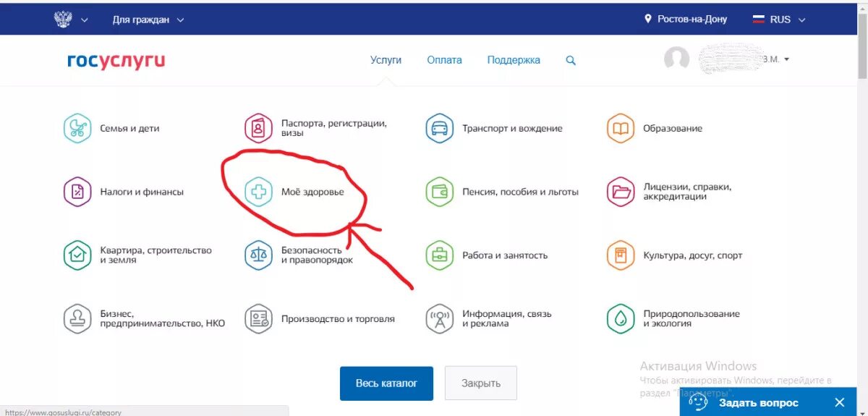Select the Работа и занятость briefcase icon

pos(439,255)
